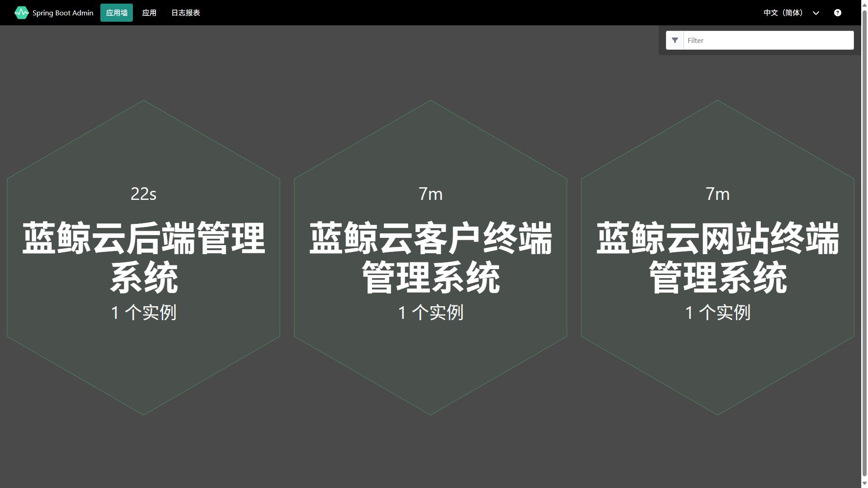Click the language dropdown chevron arrow

[x=816, y=13]
